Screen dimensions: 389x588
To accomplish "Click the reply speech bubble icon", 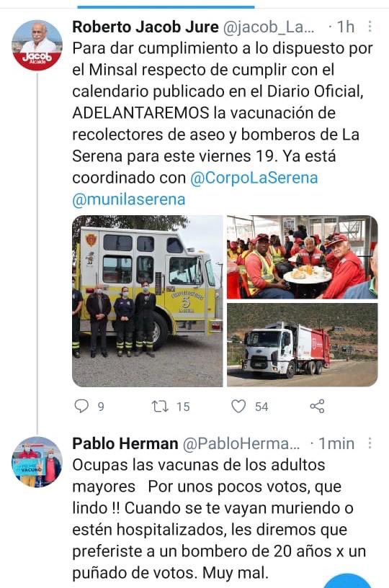I will (x=81, y=406).
